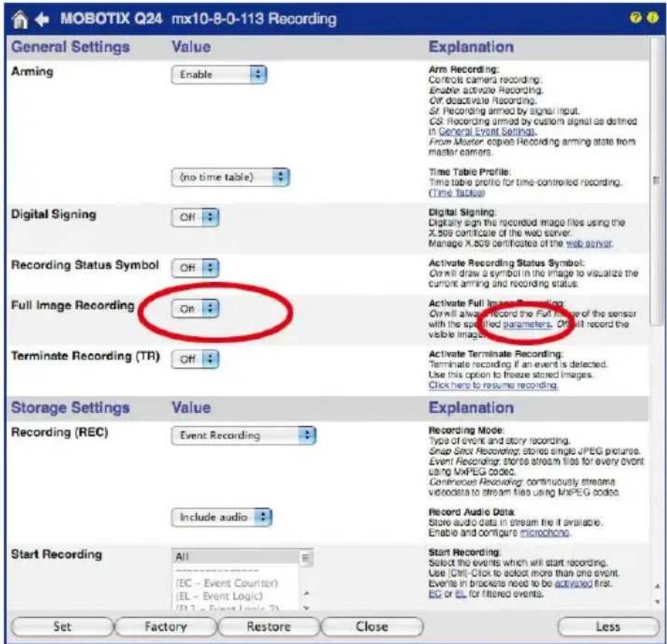The image size is (667, 644).
Task: Click the Full Image Recording label
Action: pos(73,305)
